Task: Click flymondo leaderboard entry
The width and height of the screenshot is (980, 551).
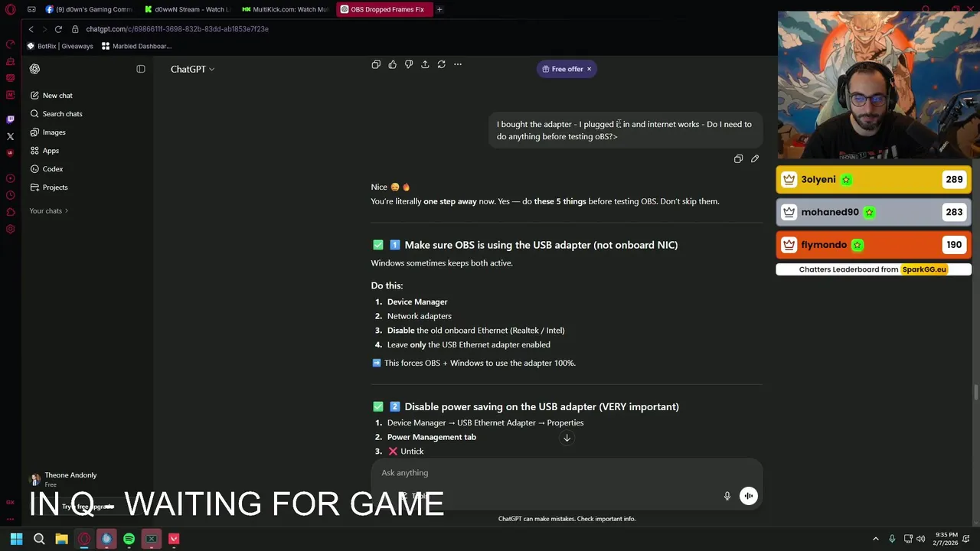Action: 874,245
